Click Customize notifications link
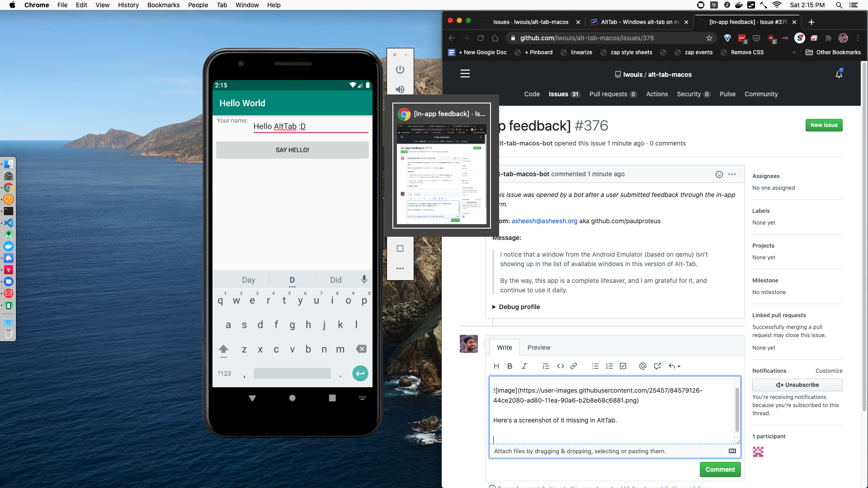868x488 pixels. (829, 371)
